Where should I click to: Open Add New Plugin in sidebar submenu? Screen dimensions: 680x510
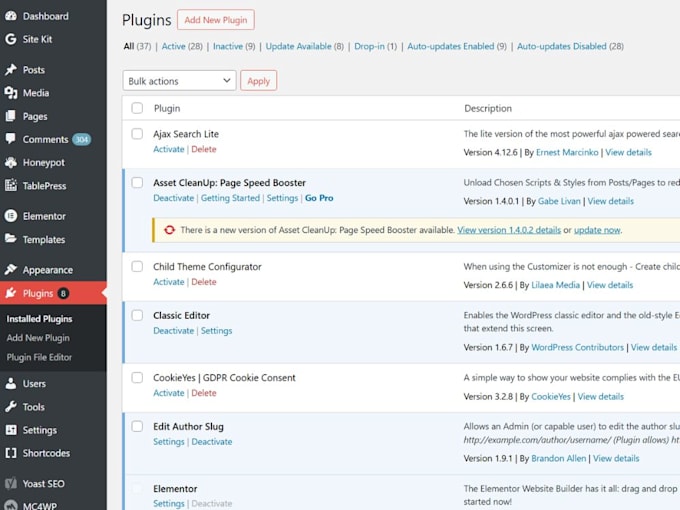38,338
